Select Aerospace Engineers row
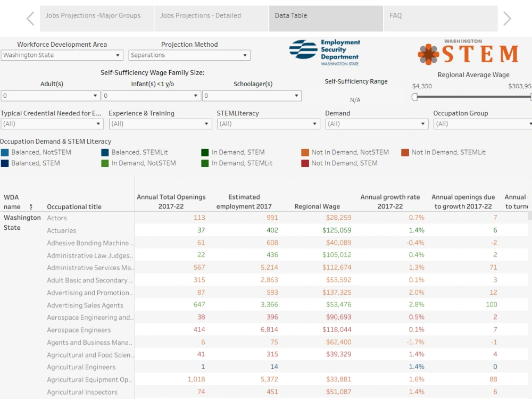Image resolution: width=532 pixels, height=399 pixels. [x=79, y=330]
